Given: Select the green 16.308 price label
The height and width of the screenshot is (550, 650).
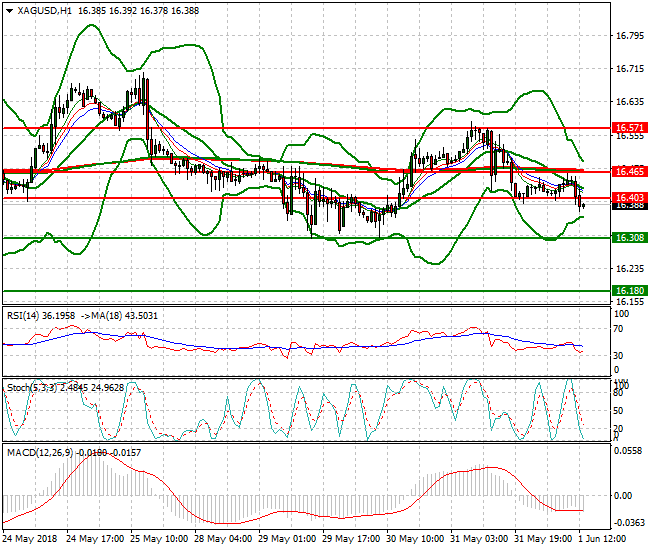Looking at the screenshot, I should [628, 238].
